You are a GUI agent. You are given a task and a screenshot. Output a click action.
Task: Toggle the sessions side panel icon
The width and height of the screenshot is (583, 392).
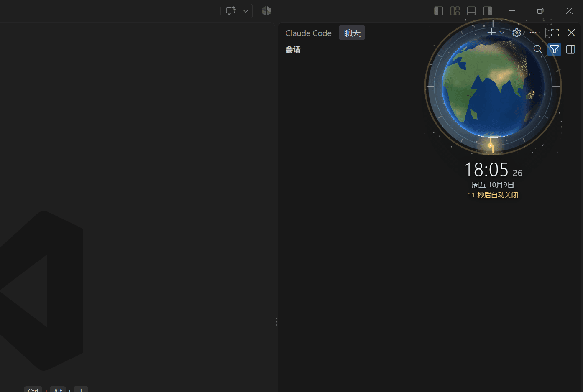[570, 49]
